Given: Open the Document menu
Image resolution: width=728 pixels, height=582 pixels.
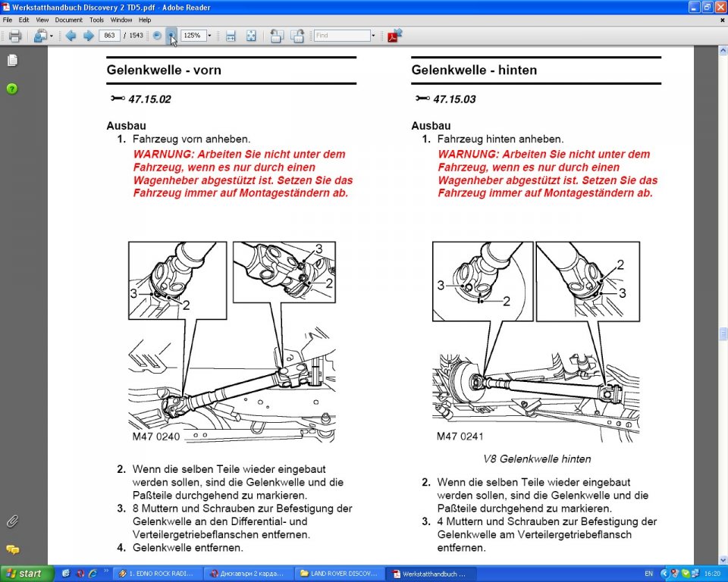Looking at the screenshot, I should 68,20.
